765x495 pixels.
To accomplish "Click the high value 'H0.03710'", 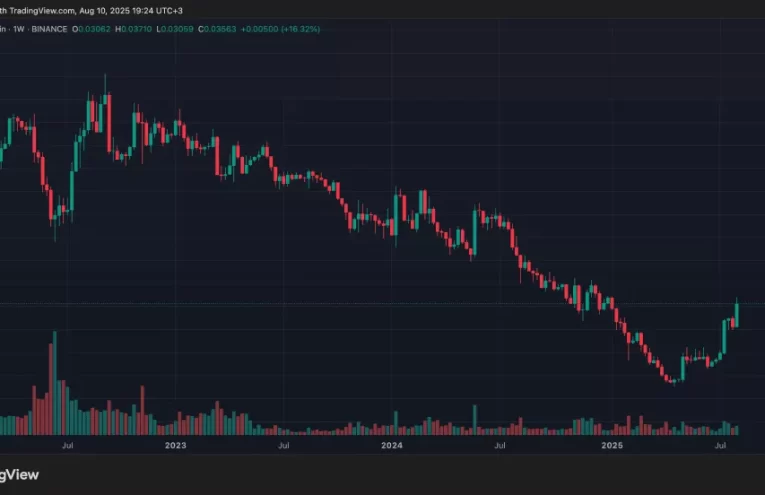I will [133, 29].
